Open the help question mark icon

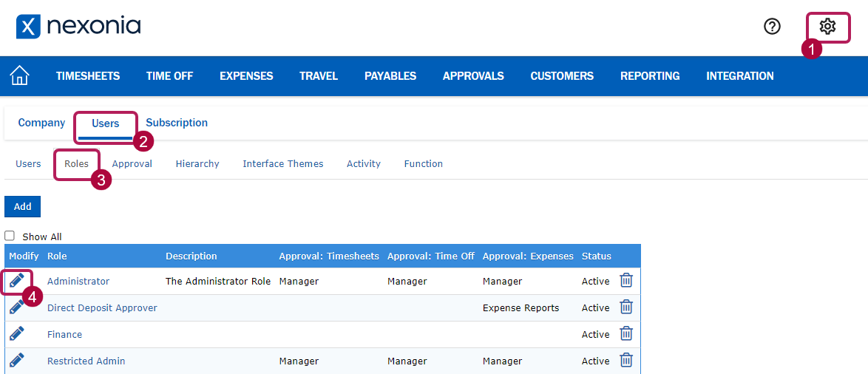[772, 26]
